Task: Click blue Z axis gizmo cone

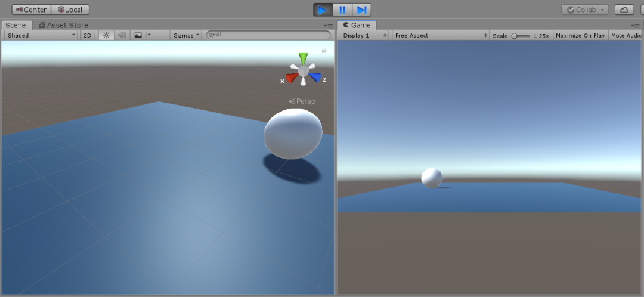Action: tap(315, 77)
